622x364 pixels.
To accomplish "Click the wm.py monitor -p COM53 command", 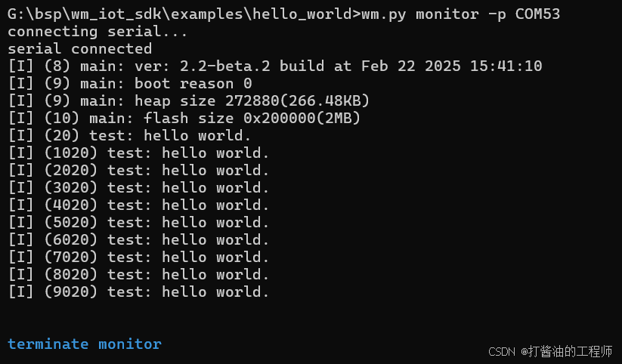I will [460, 14].
